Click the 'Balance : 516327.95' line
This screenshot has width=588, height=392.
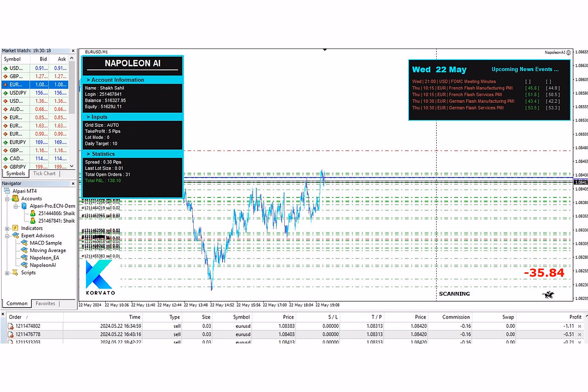106,101
